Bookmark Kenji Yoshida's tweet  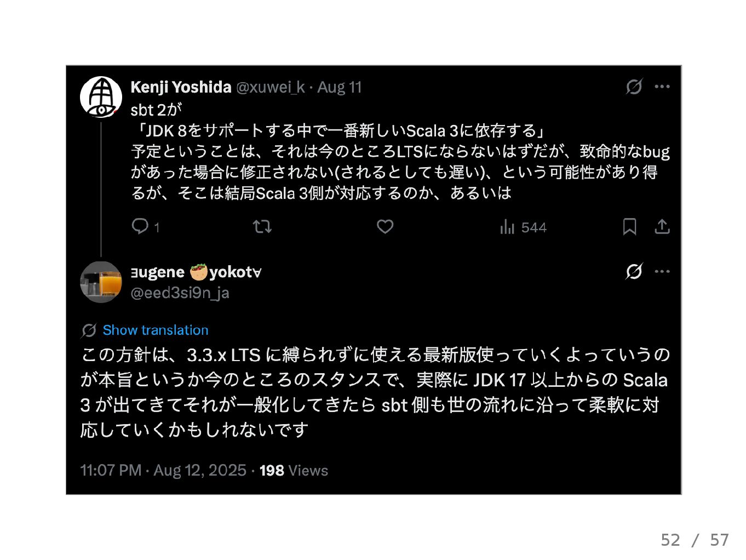(x=629, y=226)
